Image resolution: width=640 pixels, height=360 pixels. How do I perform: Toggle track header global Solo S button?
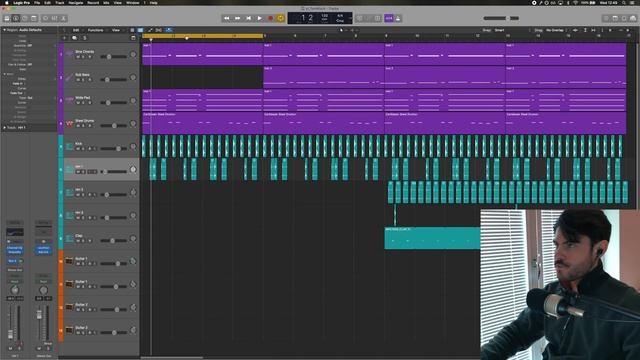click(84, 38)
